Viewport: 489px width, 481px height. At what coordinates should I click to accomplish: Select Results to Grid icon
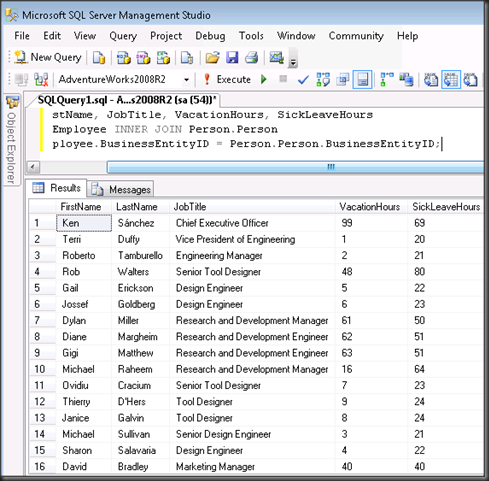[x=451, y=79]
